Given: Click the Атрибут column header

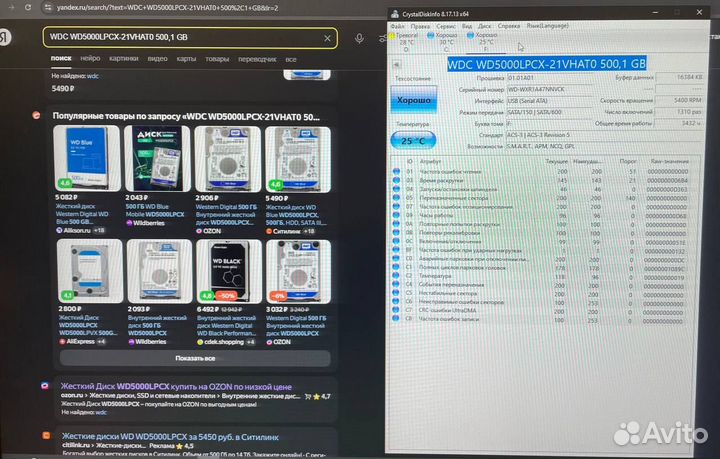Looking at the screenshot, I should (x=430, y=161).
